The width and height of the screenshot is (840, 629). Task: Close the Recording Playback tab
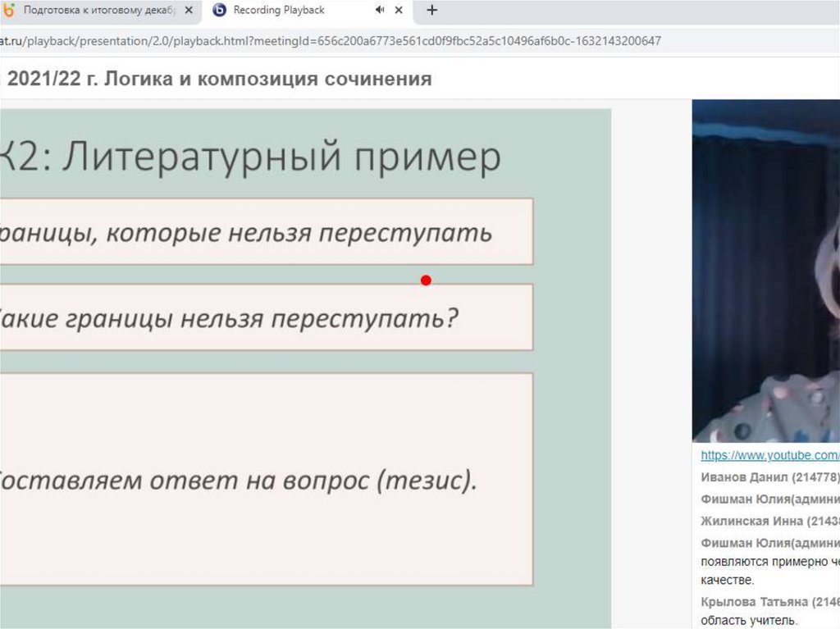[x=399, y=11]
